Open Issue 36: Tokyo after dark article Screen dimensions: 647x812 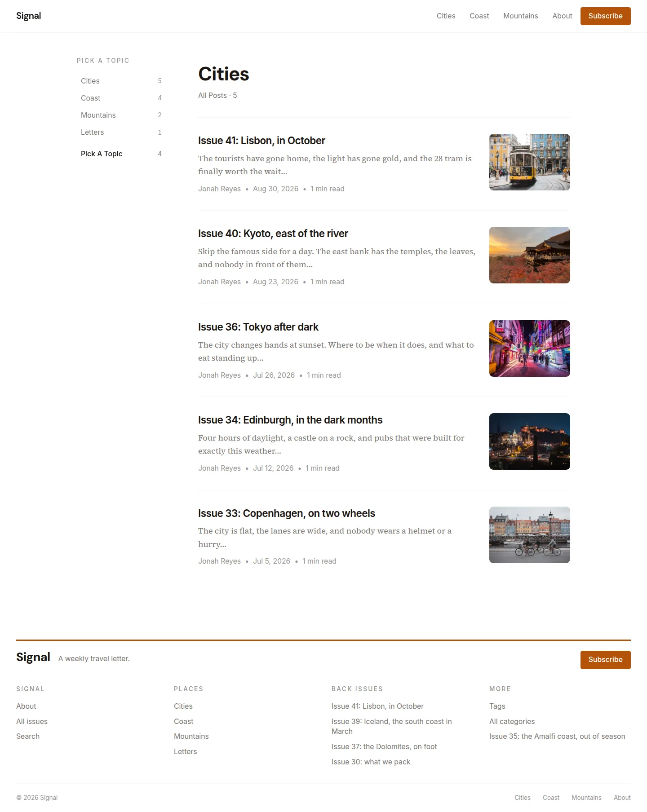pyautogui.click(x=258, y=327)
